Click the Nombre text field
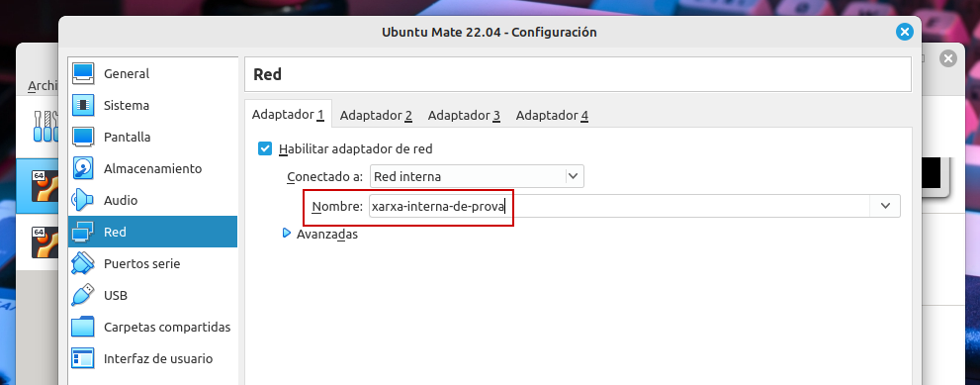The height and width of the screenshot is (385, 980). point(619,206)
